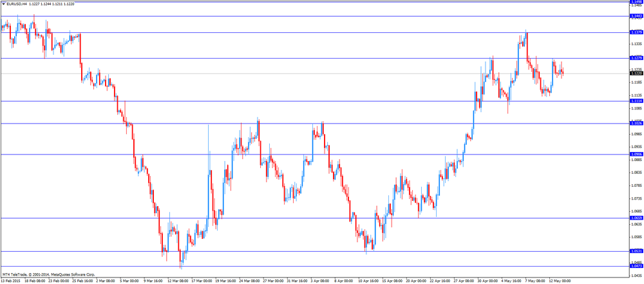
Task: Click the EURUSD,H4 chart title text
Action: coord(17,5)
